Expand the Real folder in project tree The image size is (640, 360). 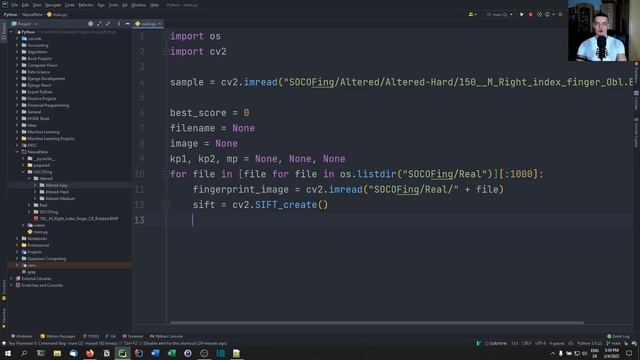tap(29, 205)
